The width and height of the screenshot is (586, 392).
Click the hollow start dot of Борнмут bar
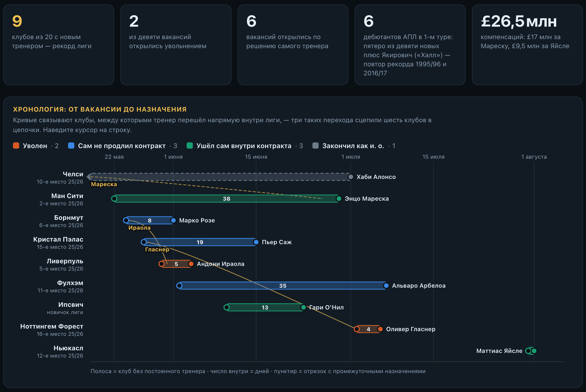coord(126,220)
